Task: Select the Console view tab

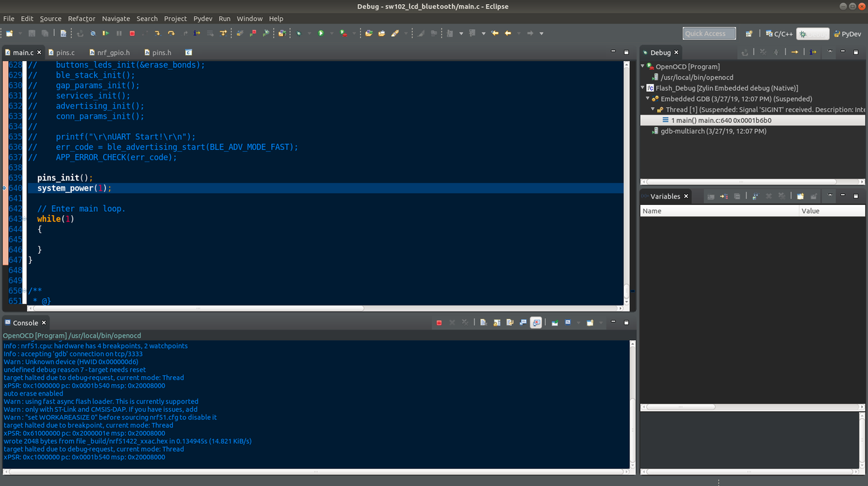Action: coord(26,323)
